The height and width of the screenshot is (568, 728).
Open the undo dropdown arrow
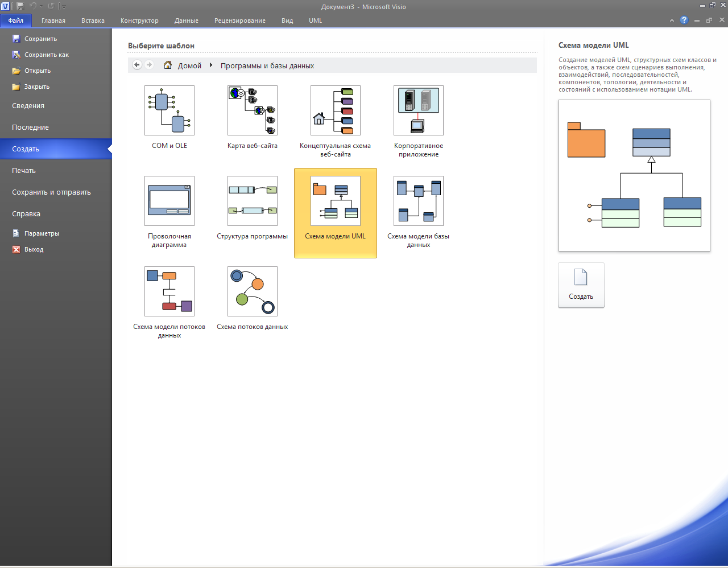41,6
